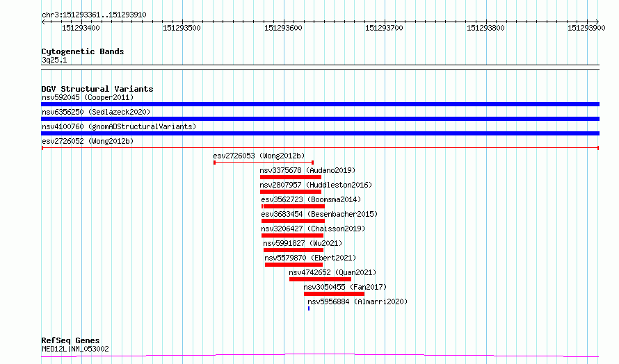This screenshot has width=619, height=364.
Task: Open the esv2726053 (Wong2012b) variant label
Action: pos(259,156)
